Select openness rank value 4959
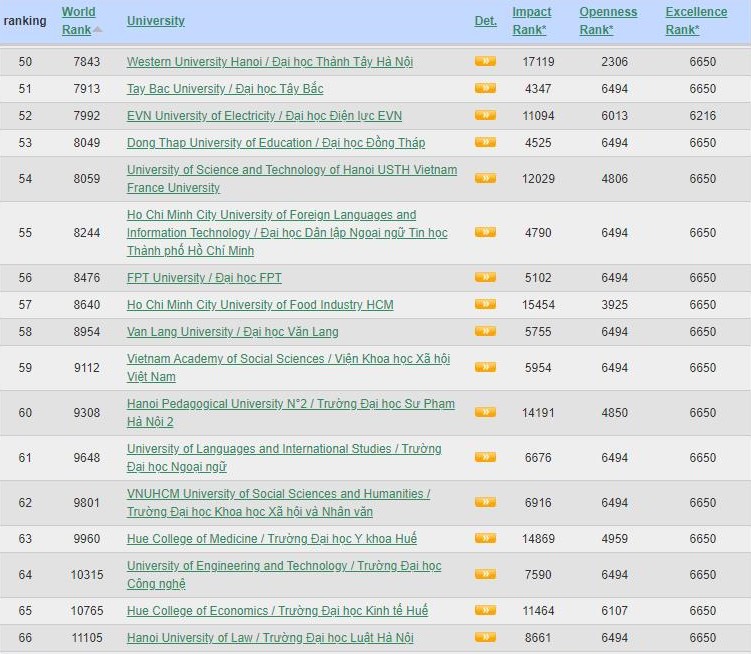This screenshot has height=654, width=751. click(614, 539)
